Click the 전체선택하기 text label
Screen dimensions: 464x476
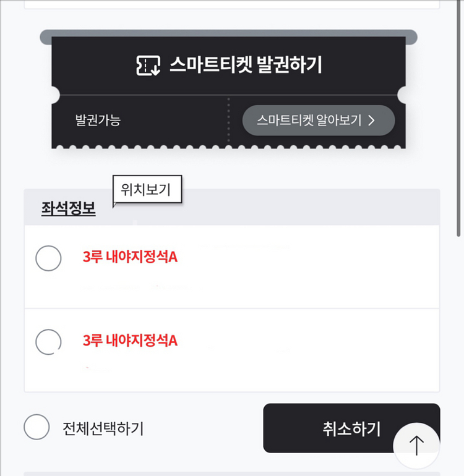[x=103, y=428]
